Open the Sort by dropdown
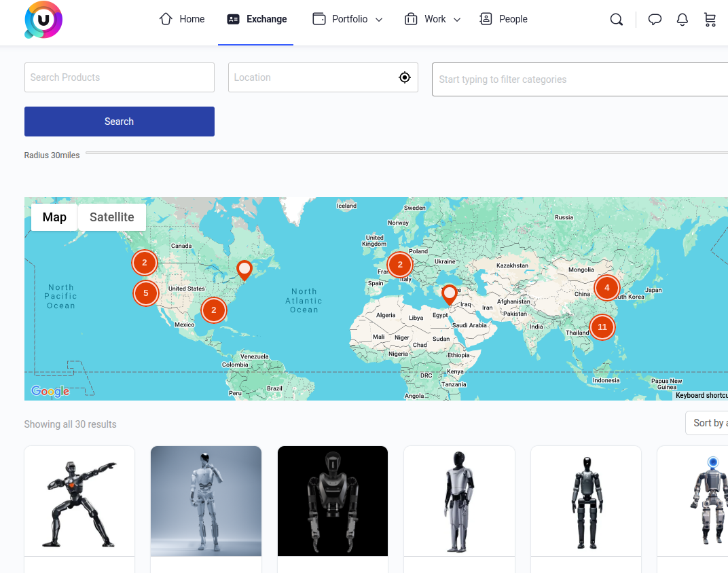The width and height of the screenshot is (728, 573). pyautogui.click(x=708, y=423)
